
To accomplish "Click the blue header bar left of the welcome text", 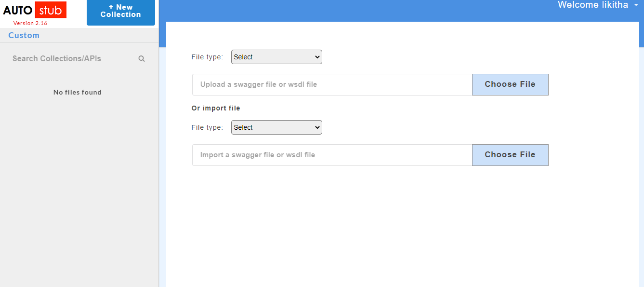I will click(356, 10).
